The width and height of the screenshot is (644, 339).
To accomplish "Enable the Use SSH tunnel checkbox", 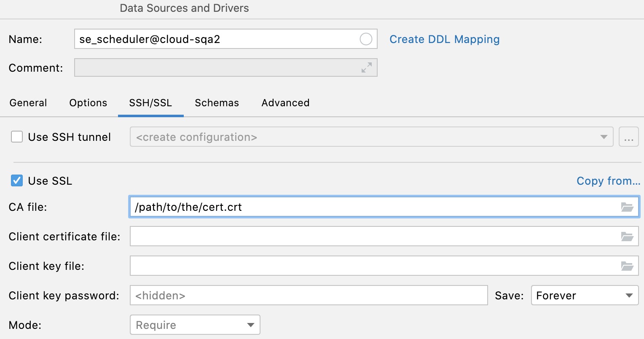I will [x=17, y=137].
